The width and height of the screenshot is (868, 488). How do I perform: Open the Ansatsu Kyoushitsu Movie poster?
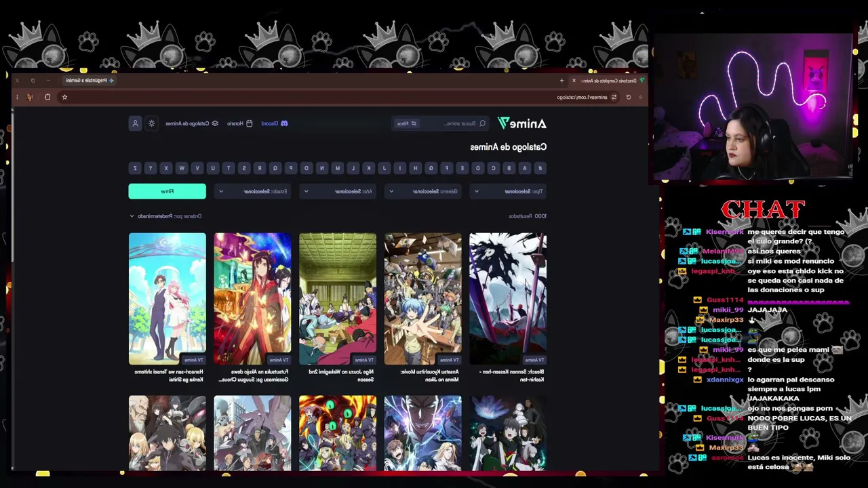coord(422,299)
